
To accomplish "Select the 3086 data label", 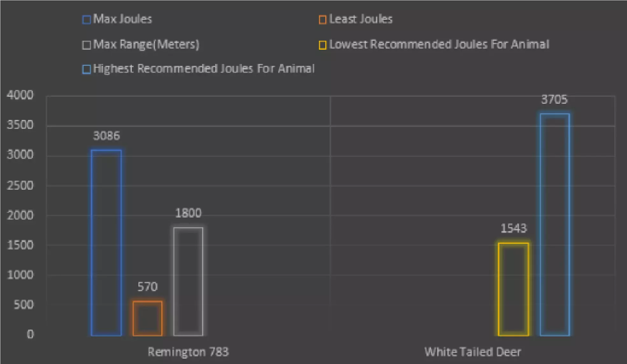I will coord(106,136).
